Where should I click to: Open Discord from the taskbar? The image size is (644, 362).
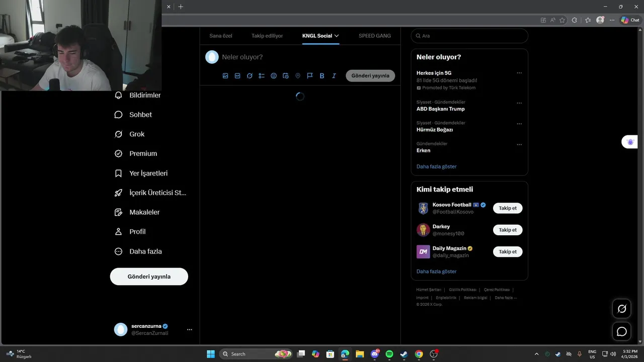(x=375, y=354)
